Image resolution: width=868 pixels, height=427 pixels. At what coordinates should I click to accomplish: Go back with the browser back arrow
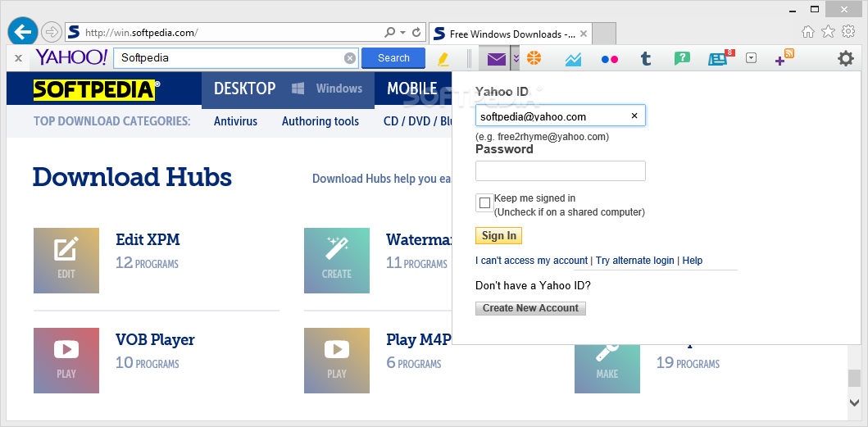[x=23, y=32]
